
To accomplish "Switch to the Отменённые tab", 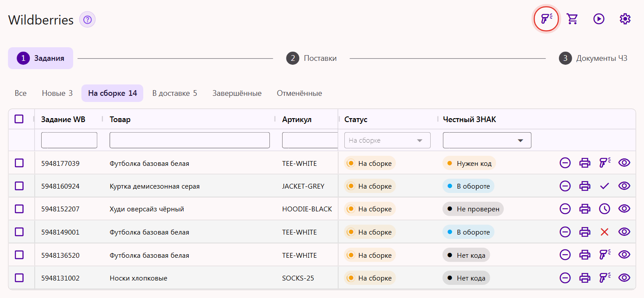I will (x=299, y=93).
